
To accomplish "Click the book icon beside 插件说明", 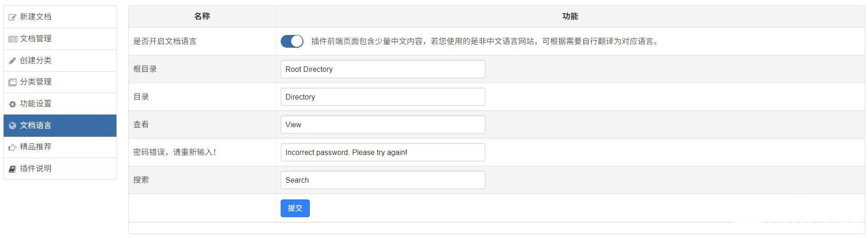I will click(12, 169).
